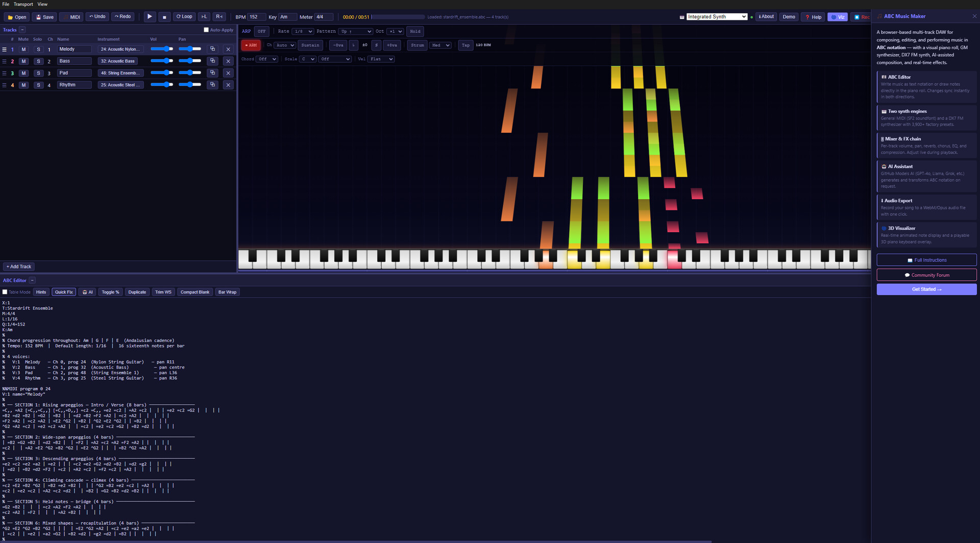This screenshot has height=543, width=980.
Task: Open the About info button
Action: pos(766,17)
